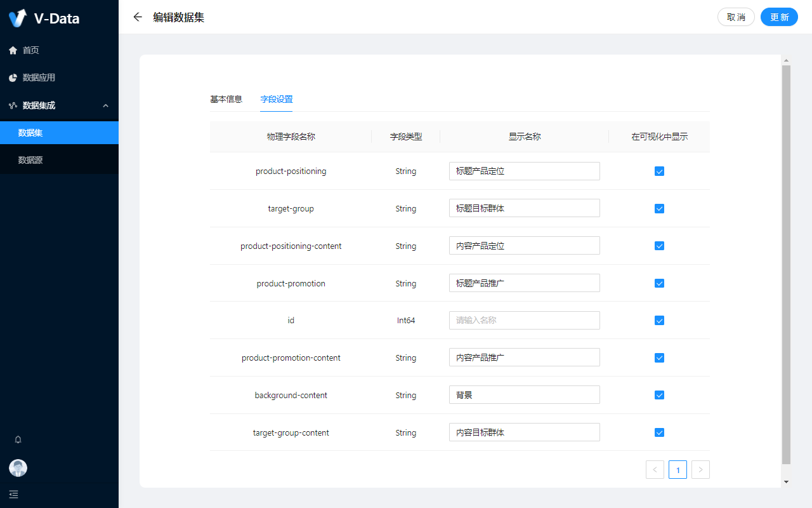Image resolution: width=812 pixels, height=508 pixels.
Task: Toggle the id field visualization checkbox
Action: [659, 321]
